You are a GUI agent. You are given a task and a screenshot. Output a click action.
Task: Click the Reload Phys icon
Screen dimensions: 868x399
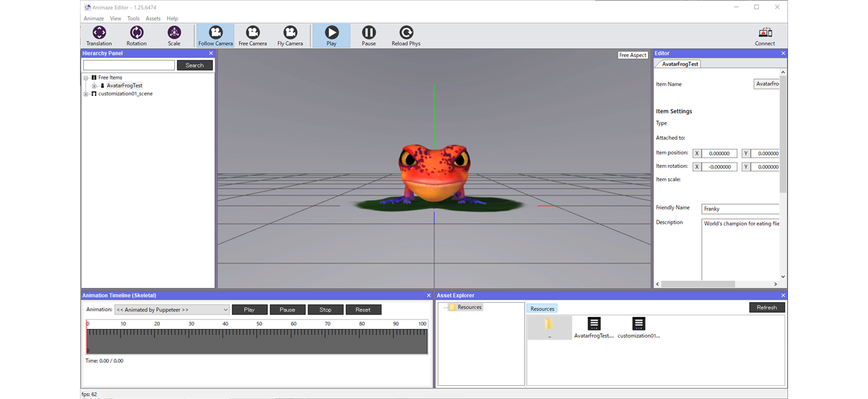coord(406,35)
